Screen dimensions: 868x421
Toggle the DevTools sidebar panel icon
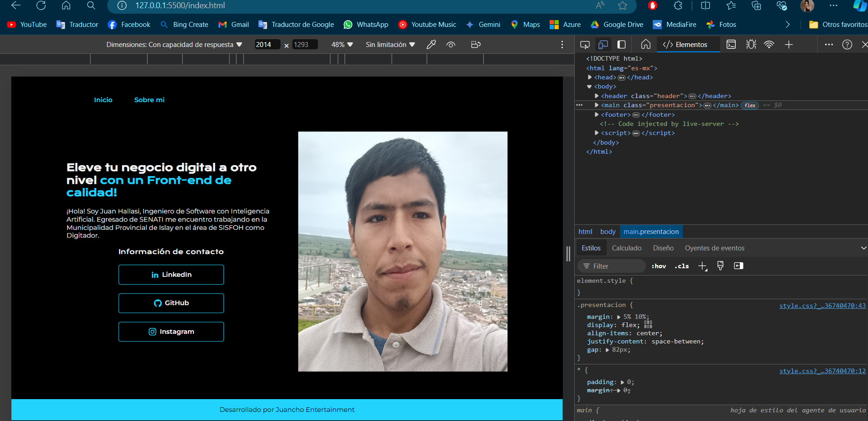pyautogui.click(x=621, y=45)
